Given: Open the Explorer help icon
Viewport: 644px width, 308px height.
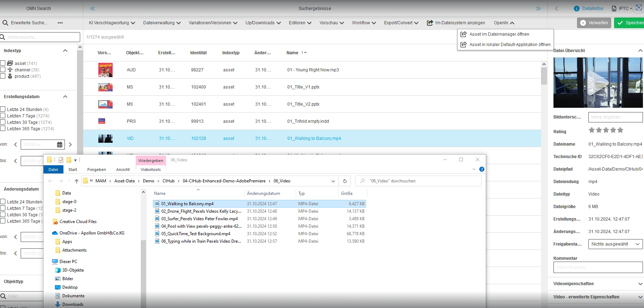Looking at the screenshot, I should [x=481, y=169].
